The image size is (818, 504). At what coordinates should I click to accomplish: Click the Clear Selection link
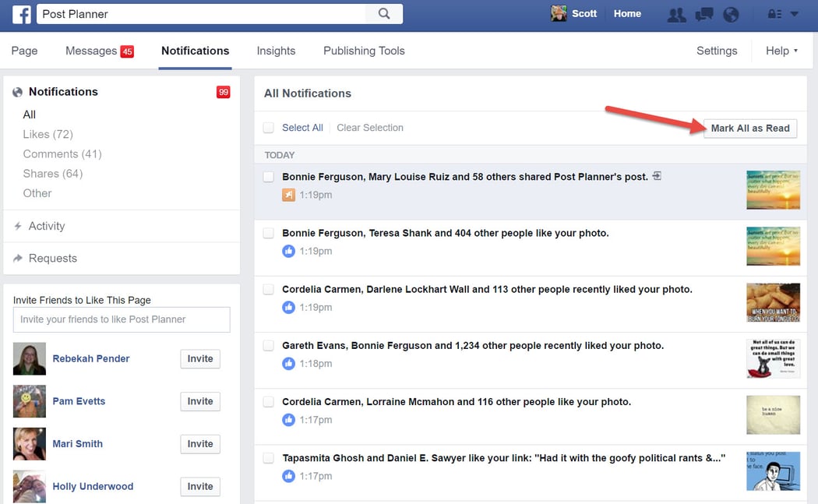(x=369, y=128)
